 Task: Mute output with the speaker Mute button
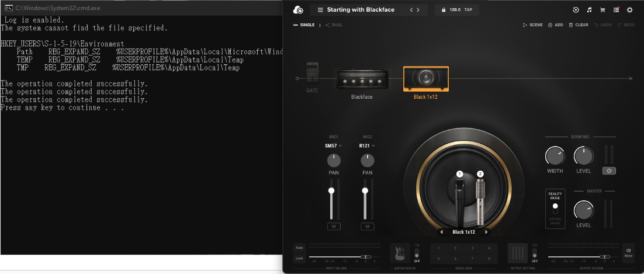point(628,252)
